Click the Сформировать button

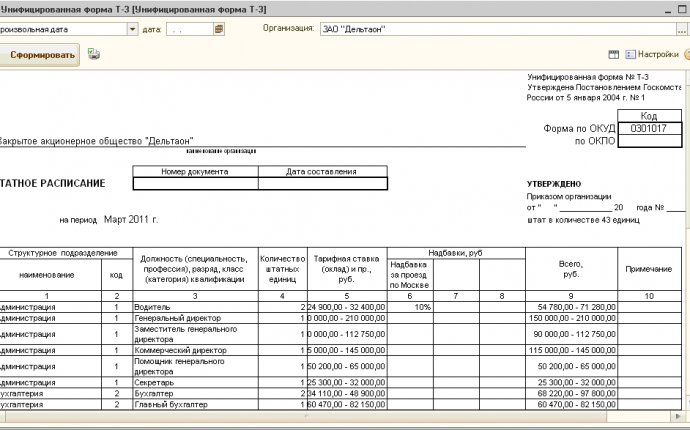tap(39, 55)
